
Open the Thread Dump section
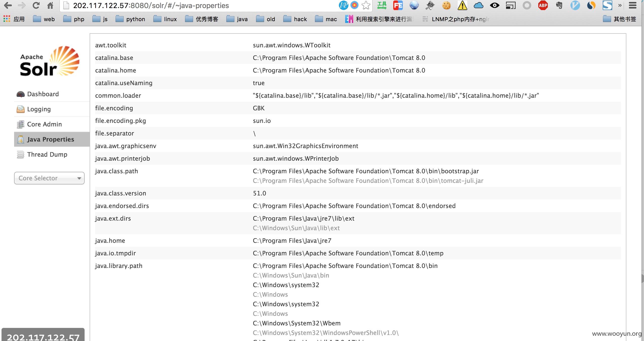[x=47, y=154]
